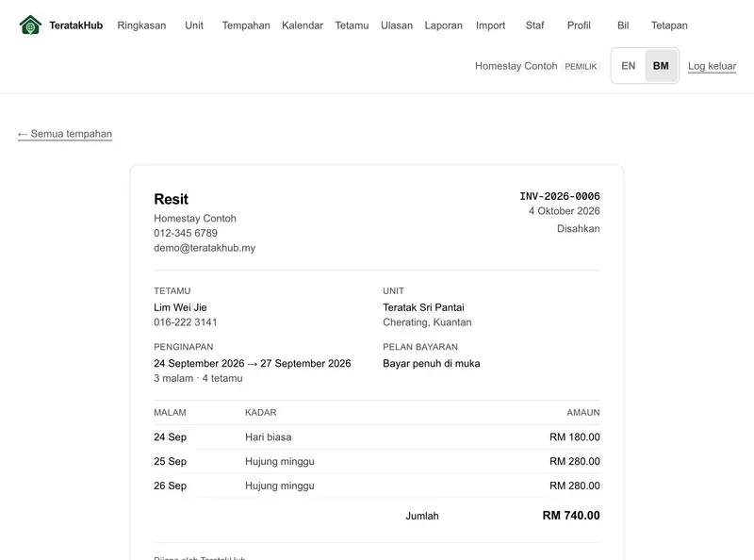754x560 pixels.
Task: Click unit name Teratak Sri Pantai
Action: [423, 307]
